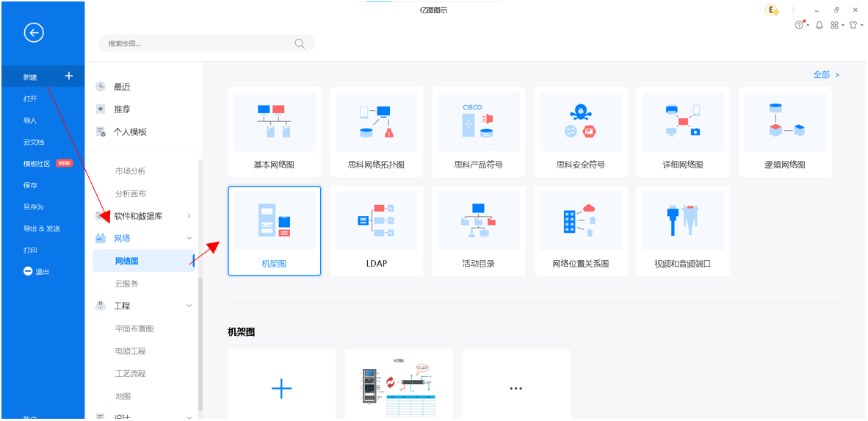Image resolution: width=868 pixels, height=421 pixels.
Task: Select 云服务 in the category tree
Action: [x=126, y=284]
